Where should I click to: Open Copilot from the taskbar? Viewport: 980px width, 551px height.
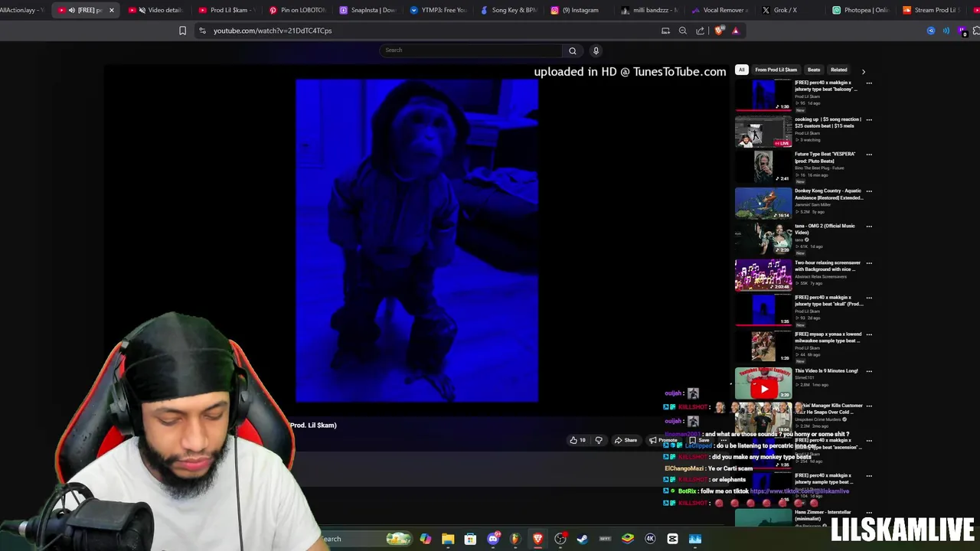pos(426,539)
